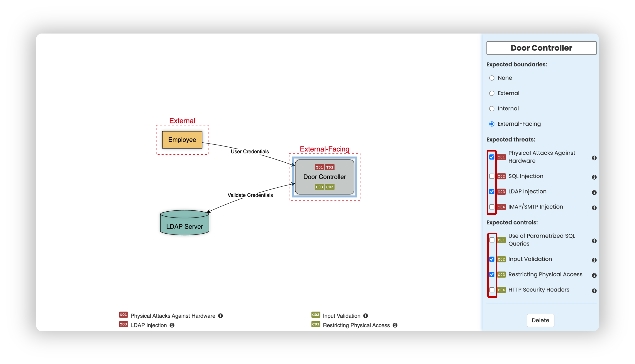The height and width of the screenshot is (364, 635).
Task: Uncheck the LDAP Injection threat checkbox
Action: point(492,192)
